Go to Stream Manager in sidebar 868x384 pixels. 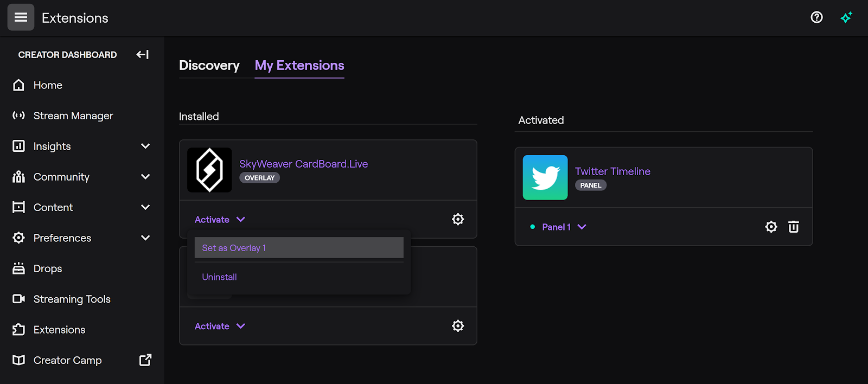pos(73,116)
